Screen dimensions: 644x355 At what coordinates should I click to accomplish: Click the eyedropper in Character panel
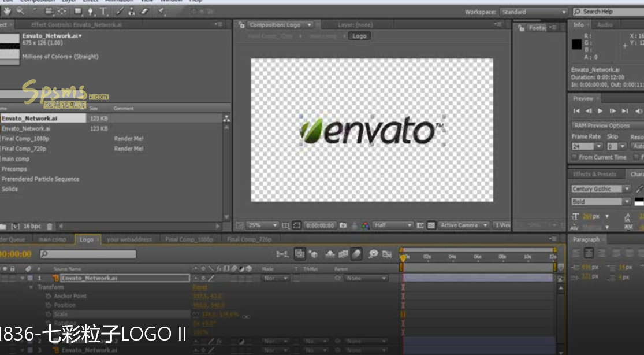639,188
